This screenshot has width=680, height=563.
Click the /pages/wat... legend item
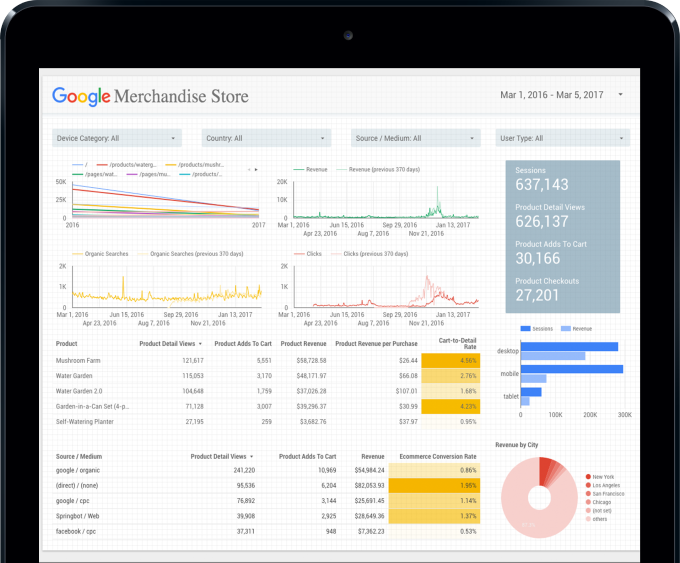95,174
